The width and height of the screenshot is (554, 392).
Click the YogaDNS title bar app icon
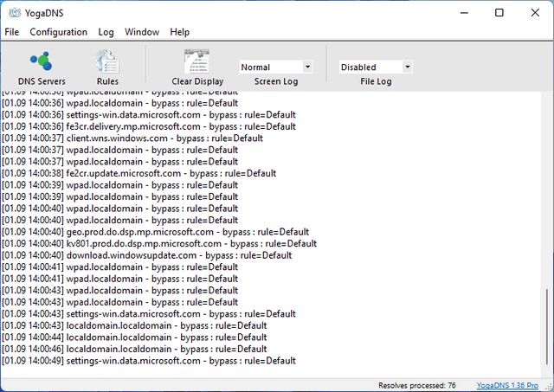(12, 13)
